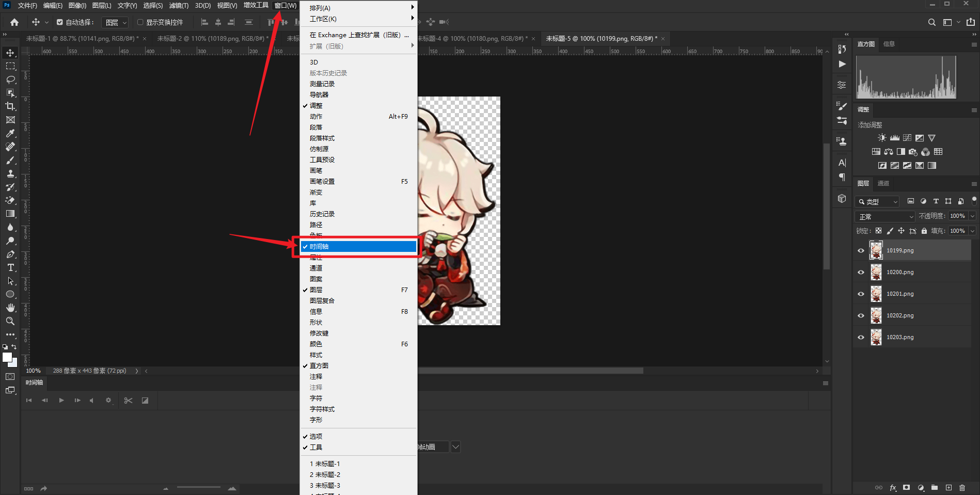Toggle the 调整 panel menu entry
The height and width of the screenshot is (495, 980).
[358, 105]
